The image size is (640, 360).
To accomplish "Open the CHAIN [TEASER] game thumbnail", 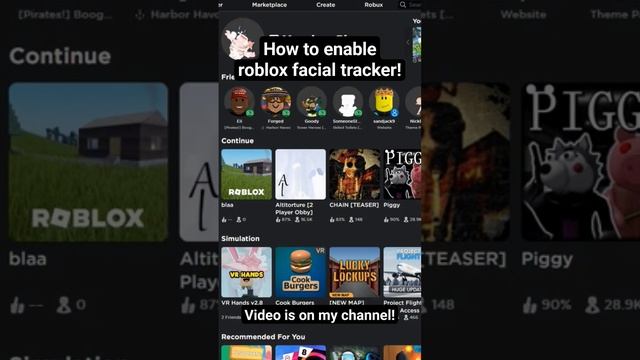I will point(355,174).
